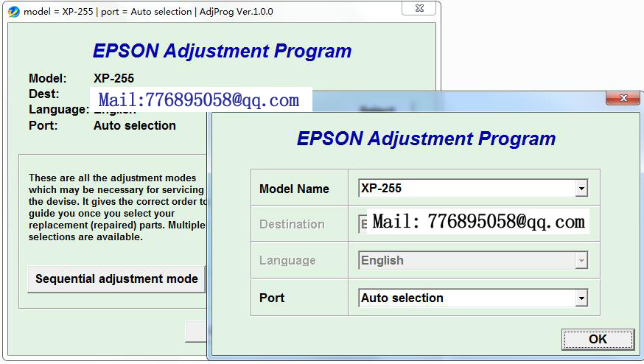Screen dimensions: 644x364
Task: Click Auto selection port value in main window
Action: point(135,125)
